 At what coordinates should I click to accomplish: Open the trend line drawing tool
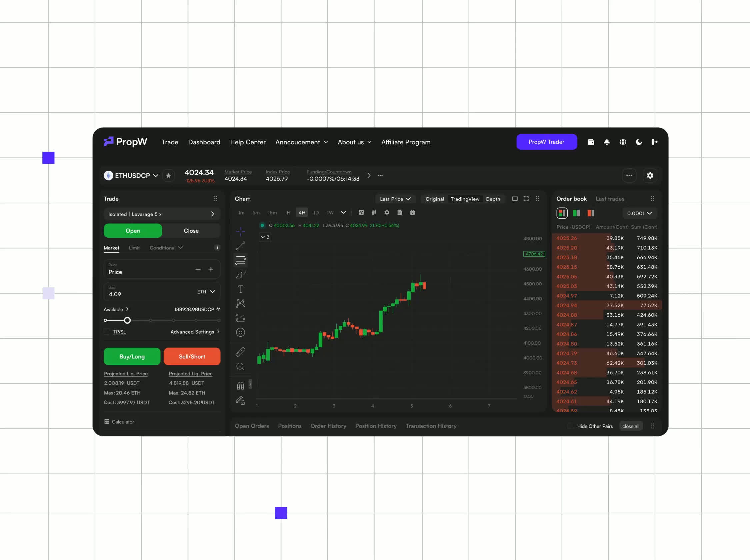pyautogui.click(x=240, y=246)
